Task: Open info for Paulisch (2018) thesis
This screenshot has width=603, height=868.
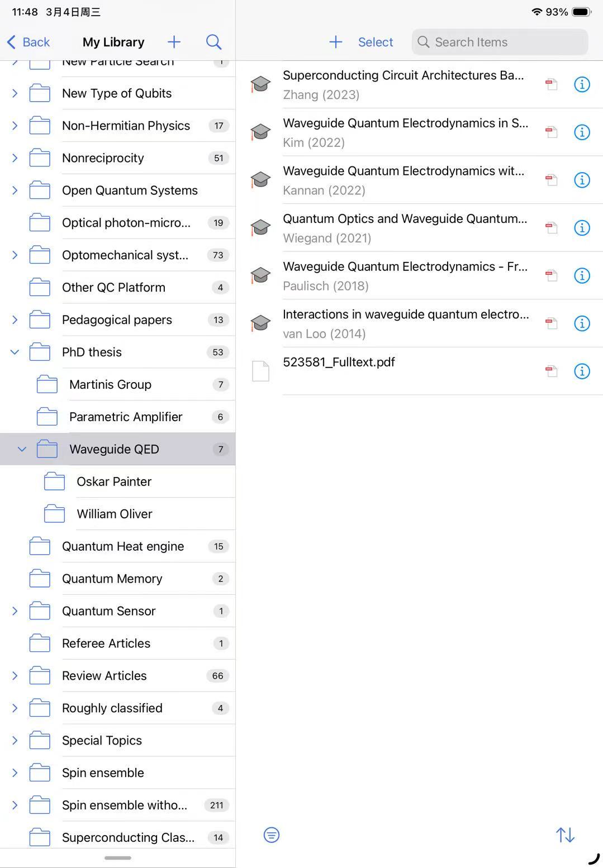Action: (x=582, y=275)
